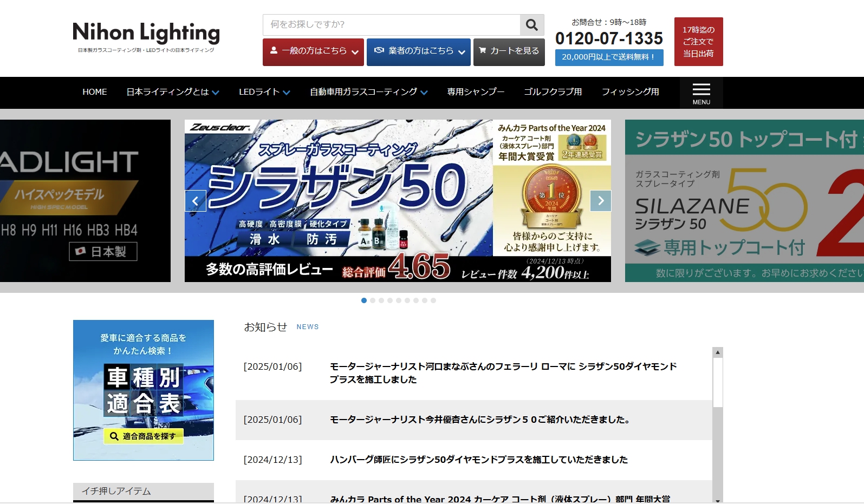Open the ゴルフクラブ用 menu item
This screenshot has width=864, height=504.
coord(553,92)
